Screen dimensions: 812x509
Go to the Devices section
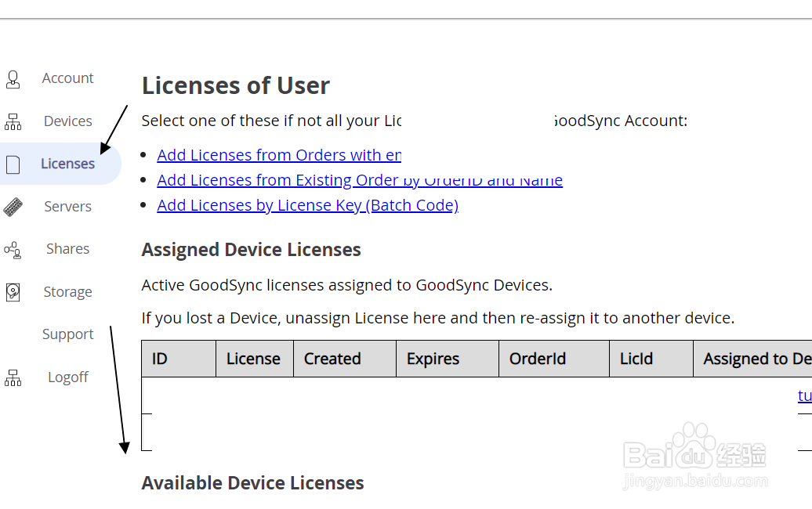point(67,121)
